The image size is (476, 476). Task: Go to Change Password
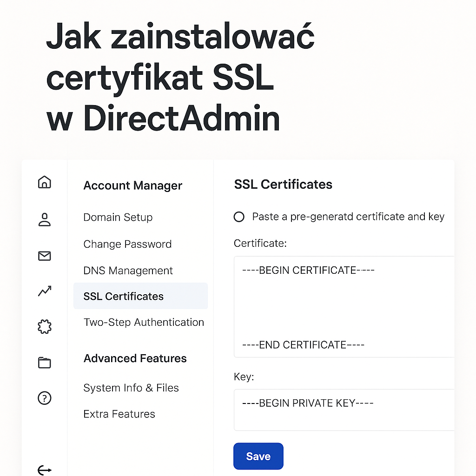tap(127, 244)
